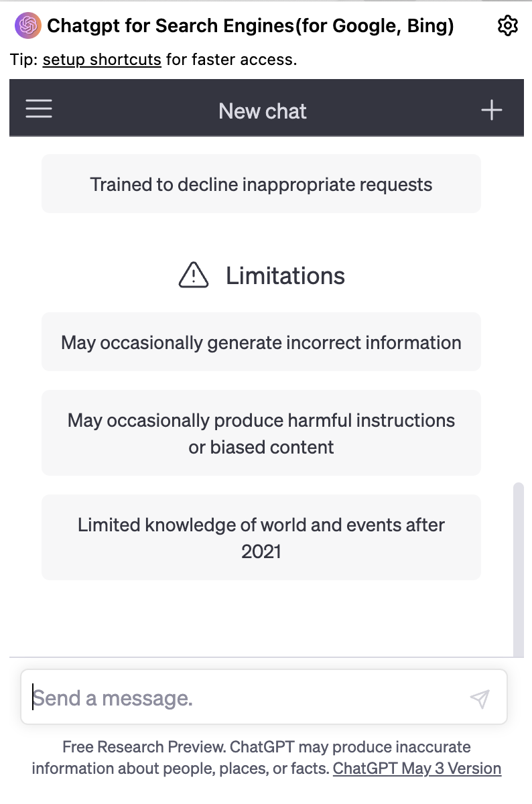Click the Free Research Preview disclaimer text

pos(266,757)
